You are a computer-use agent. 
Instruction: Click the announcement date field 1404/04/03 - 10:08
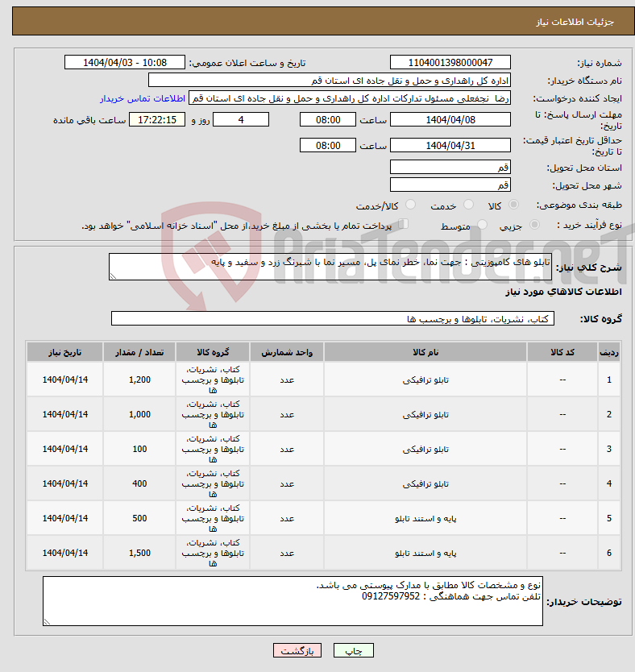pos(125,63)
